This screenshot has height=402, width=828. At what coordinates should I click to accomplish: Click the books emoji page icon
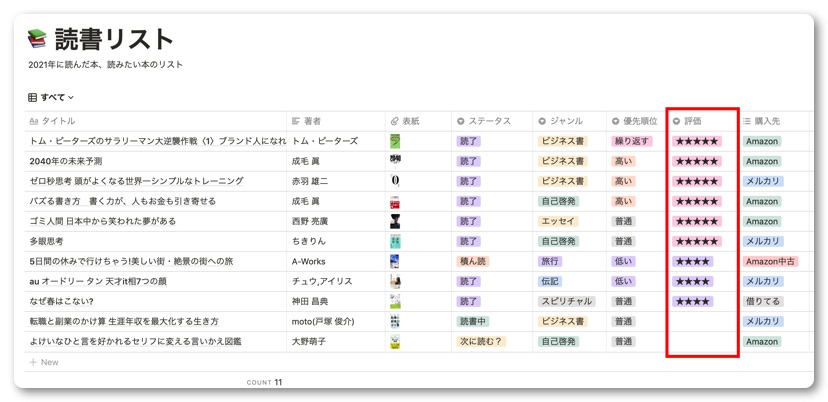point(37,39)
